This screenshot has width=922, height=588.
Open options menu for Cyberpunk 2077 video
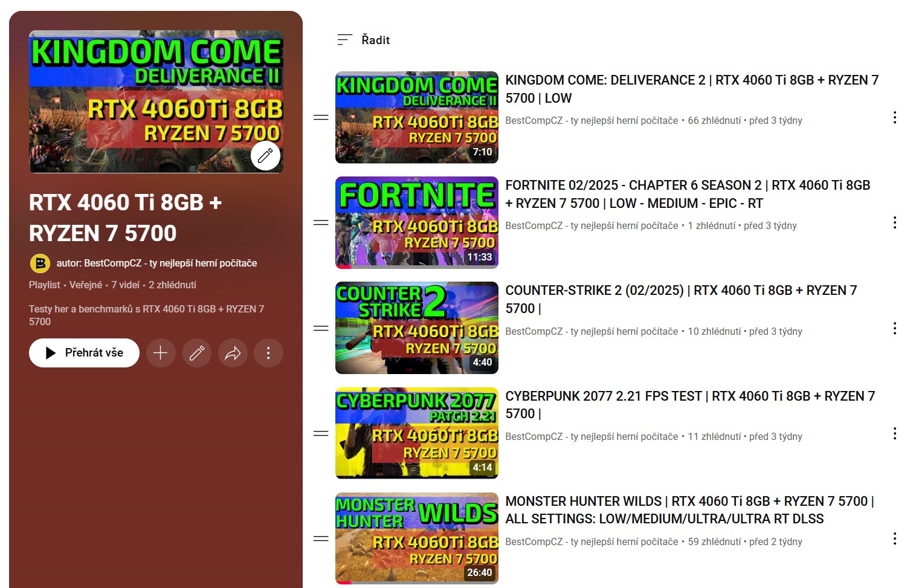[x=895, y=433]
